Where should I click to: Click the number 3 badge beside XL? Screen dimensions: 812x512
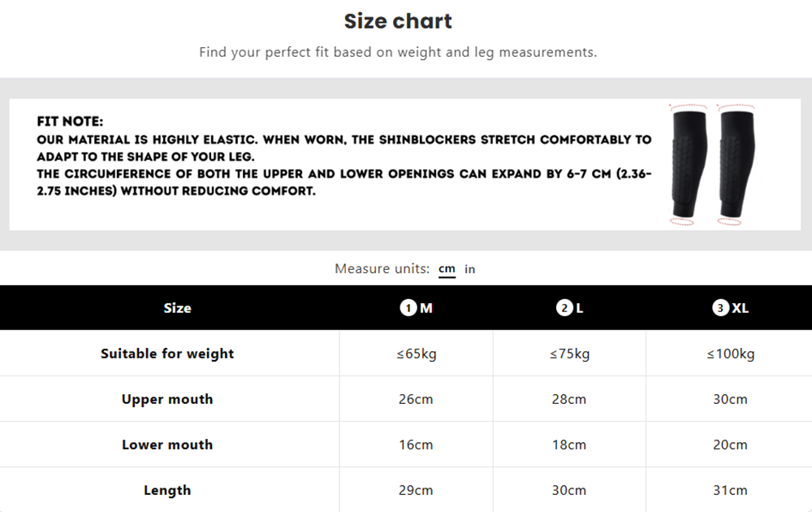coord(720,308)
